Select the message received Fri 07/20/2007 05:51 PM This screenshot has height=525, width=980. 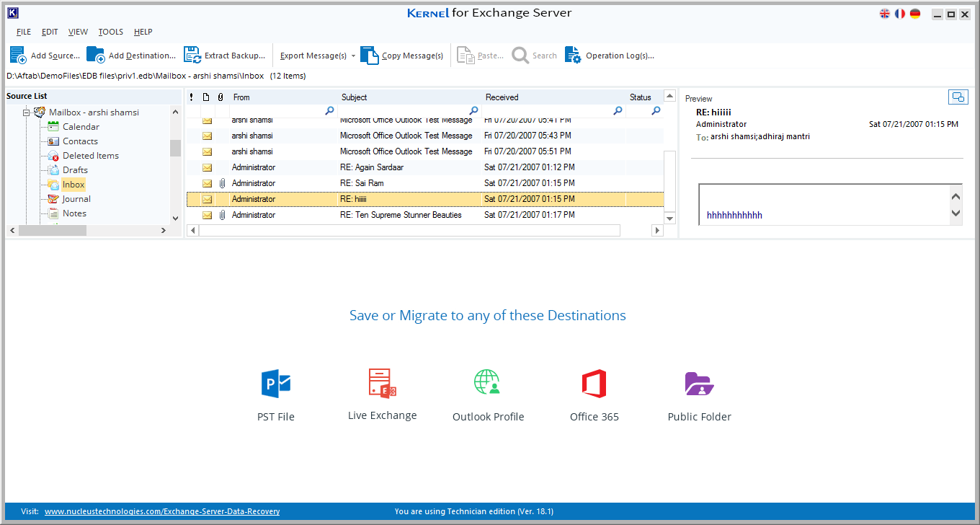click(425, 151)
